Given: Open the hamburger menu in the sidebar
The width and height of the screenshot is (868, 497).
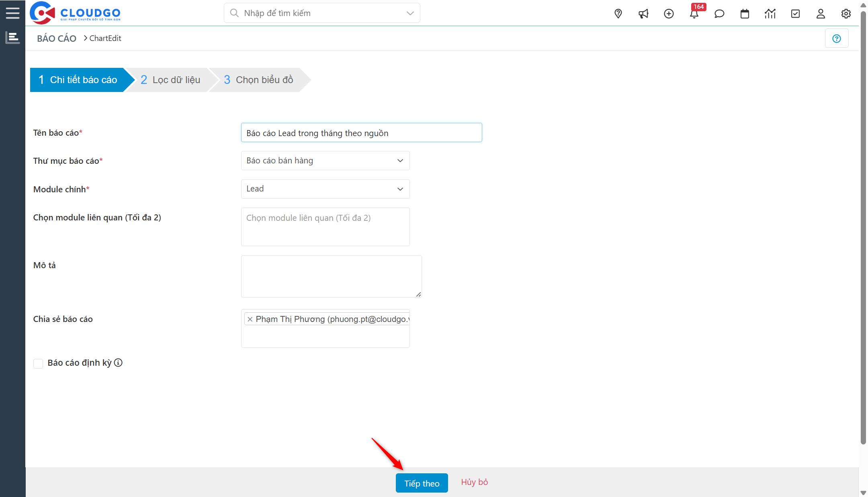Looking at the screenshot, I should point(12,12).
